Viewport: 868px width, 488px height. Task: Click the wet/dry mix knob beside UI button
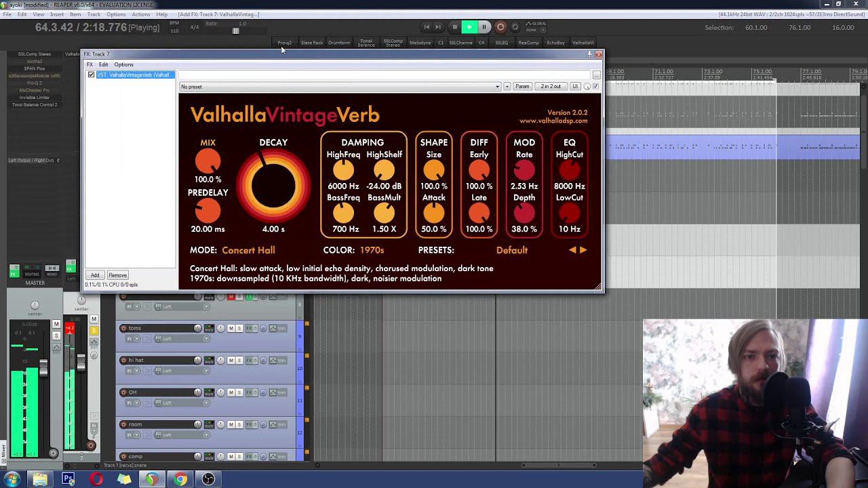click(587, 87)
